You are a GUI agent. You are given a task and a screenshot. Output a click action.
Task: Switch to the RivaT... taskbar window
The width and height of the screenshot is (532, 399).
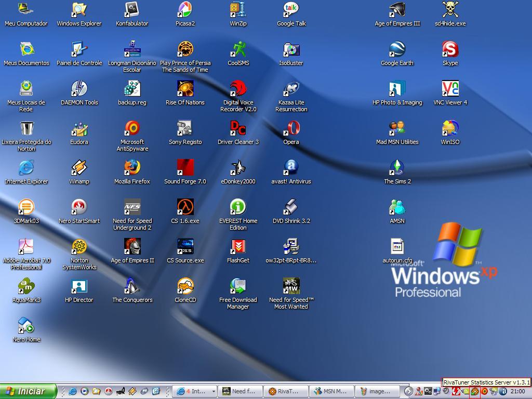click(x=286, y=392)
